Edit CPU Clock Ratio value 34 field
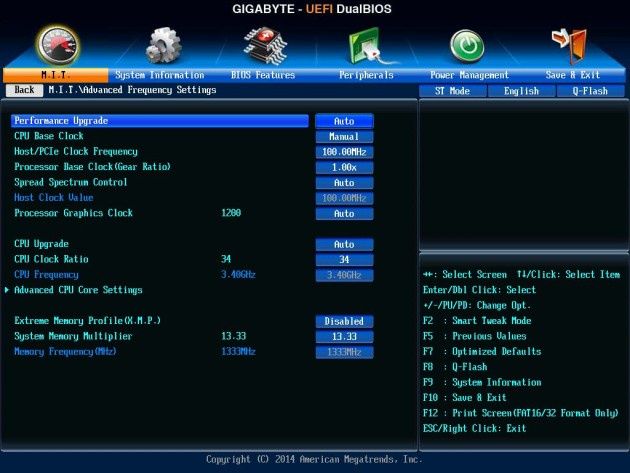This screenshot has width=630, height=473. (x=344, y=260)
